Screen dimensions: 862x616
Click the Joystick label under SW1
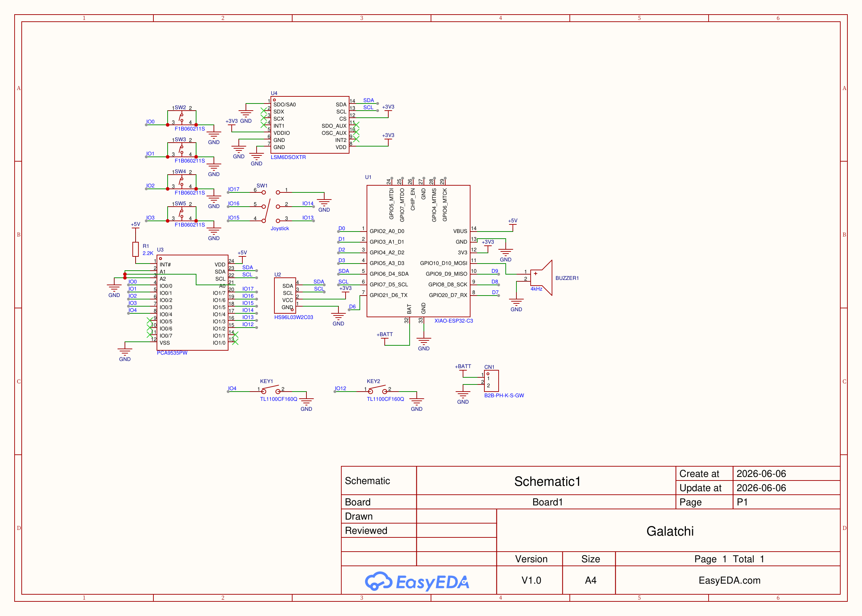click(x=280, y=228)
